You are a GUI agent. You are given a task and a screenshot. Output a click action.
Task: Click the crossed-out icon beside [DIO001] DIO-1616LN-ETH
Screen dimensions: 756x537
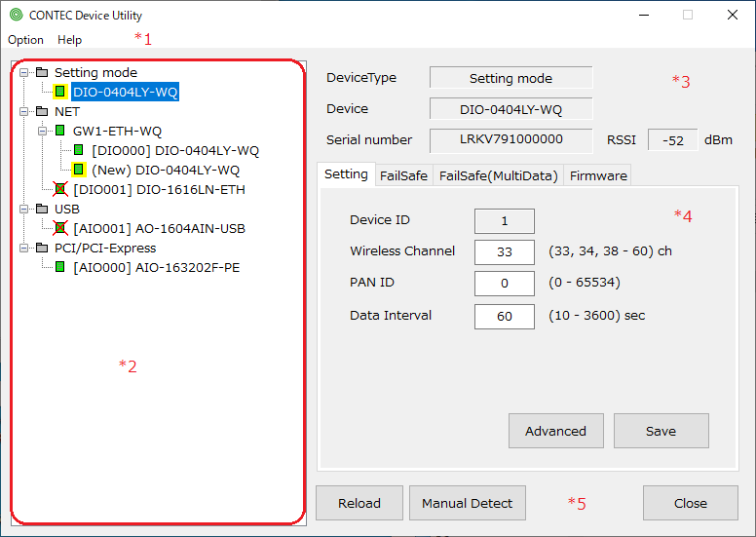click(60, 189)
